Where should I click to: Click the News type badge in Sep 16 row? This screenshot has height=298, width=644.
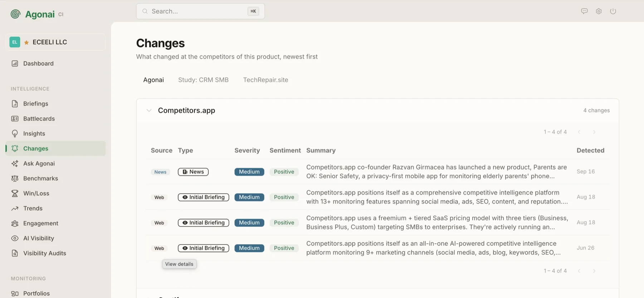[x=193, y=172]
